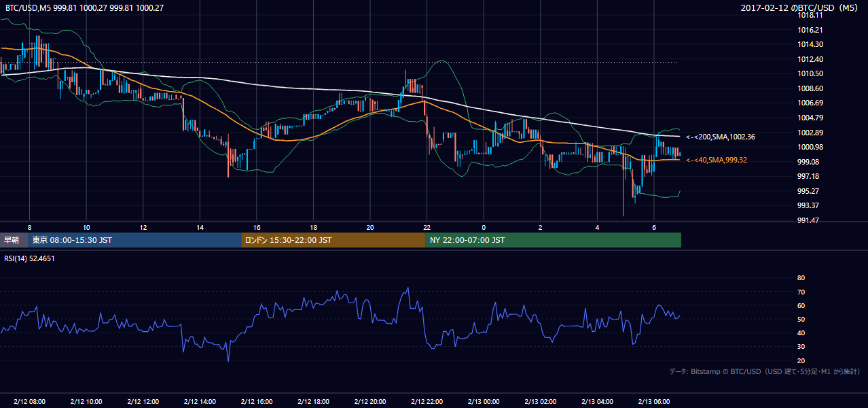
Task: Click price axis value 1002.89
Action: pos(810,132)
